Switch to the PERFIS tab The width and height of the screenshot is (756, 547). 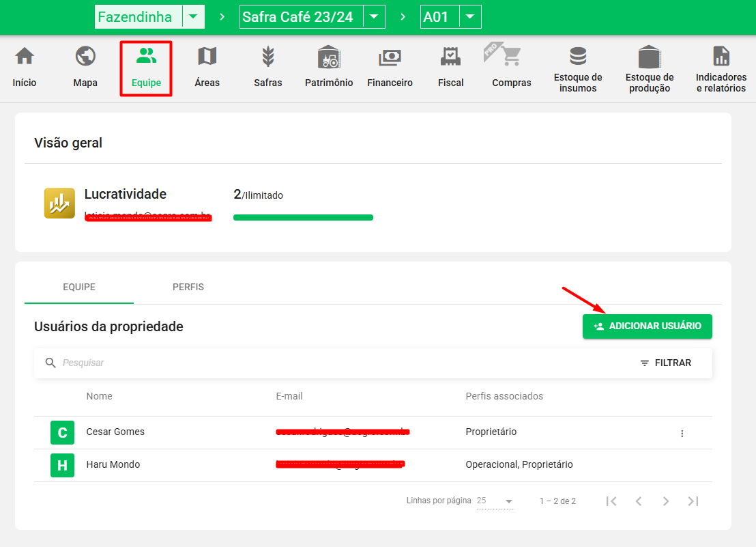tap(188, 287)
